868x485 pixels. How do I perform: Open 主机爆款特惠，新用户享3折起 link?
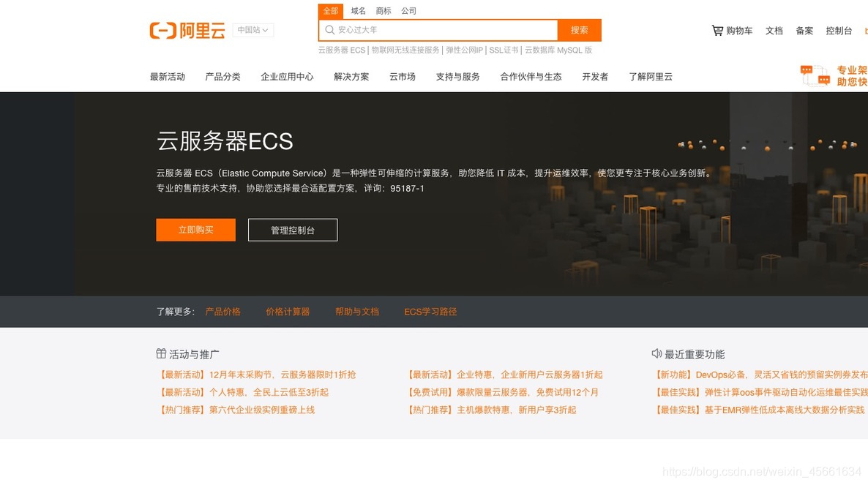coord(490,410)
